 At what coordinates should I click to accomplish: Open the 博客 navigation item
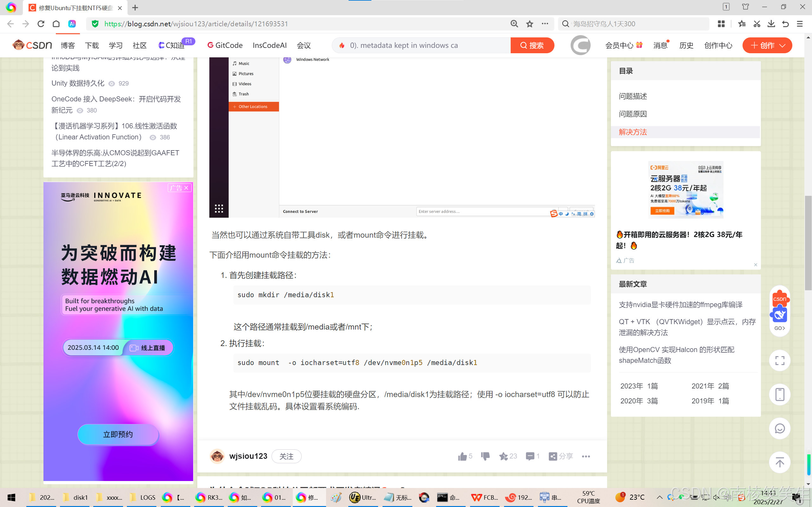click(68, 46)
